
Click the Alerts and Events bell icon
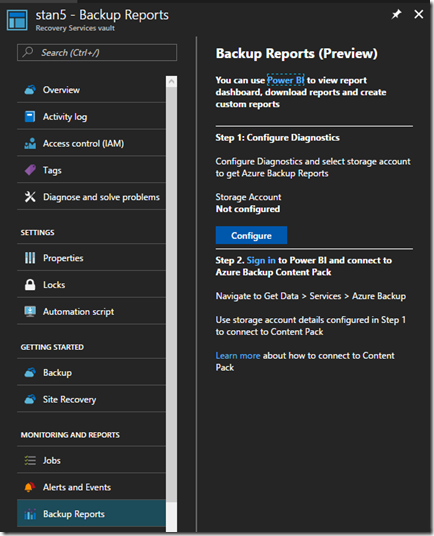[30, 487]
